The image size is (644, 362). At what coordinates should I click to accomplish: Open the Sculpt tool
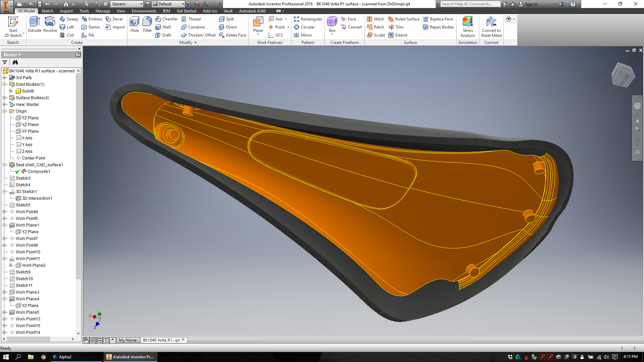coord(376,35)
